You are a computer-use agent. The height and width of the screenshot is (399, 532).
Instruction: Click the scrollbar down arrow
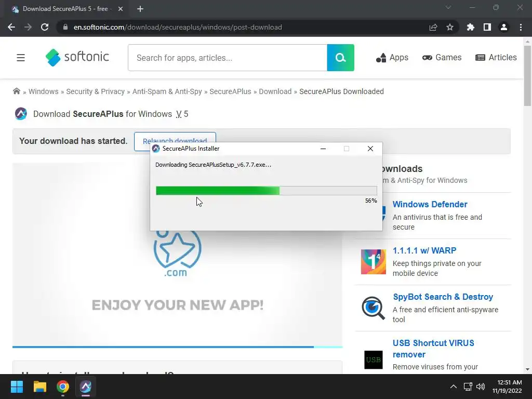coord(527,369)
